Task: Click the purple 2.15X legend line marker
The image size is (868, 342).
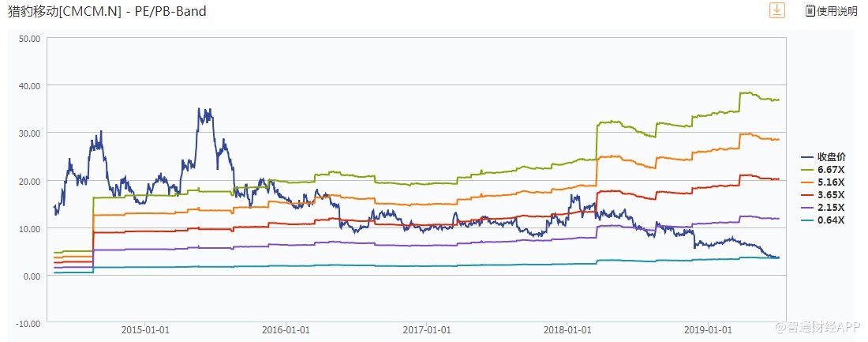Action: (807, 208)
